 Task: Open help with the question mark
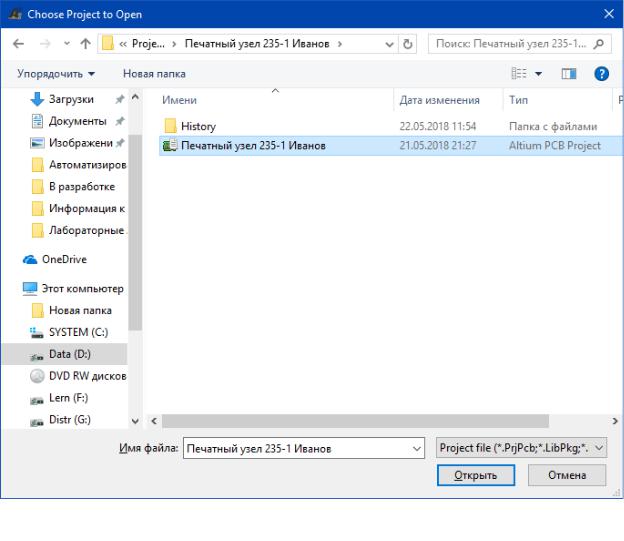click(x=601, y=74)
